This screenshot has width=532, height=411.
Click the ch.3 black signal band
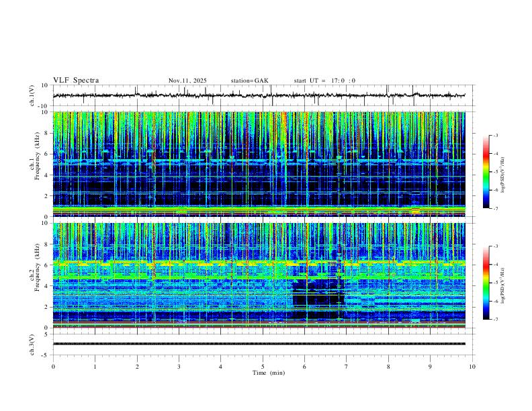(259, 344)
